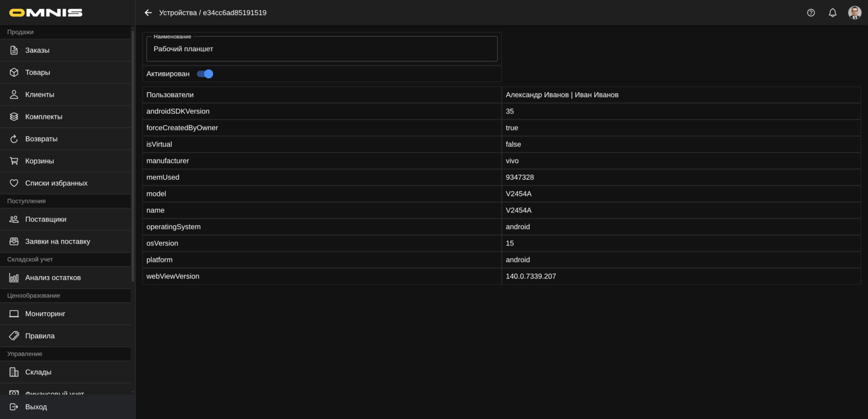Open Мониторинг under Ценообразование
The height and width of the screenshot is (419, 868).
(x=45, y=314)
